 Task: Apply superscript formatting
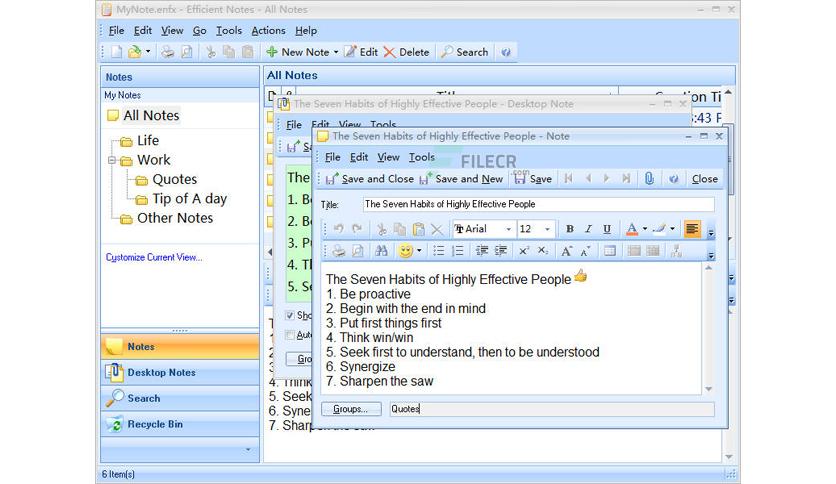[524, 251]
